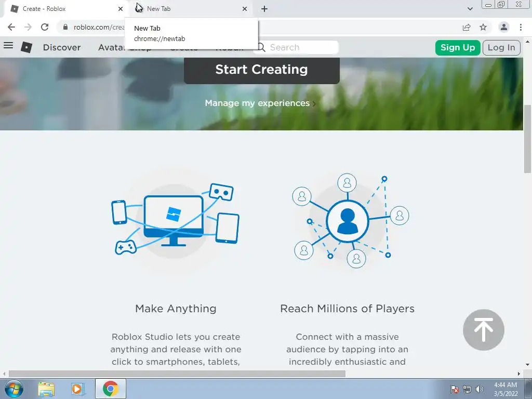Viewport: 532px width, 399px height.
Task: Share this page icon
Action: click(x=467, y=27)
